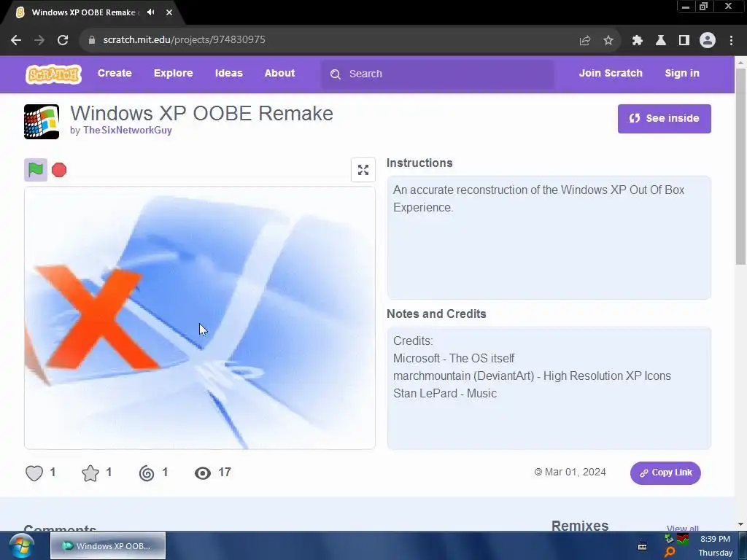Click the remix spiral count icon
This screenshot has width=747, height=560.
coord(147,472)
